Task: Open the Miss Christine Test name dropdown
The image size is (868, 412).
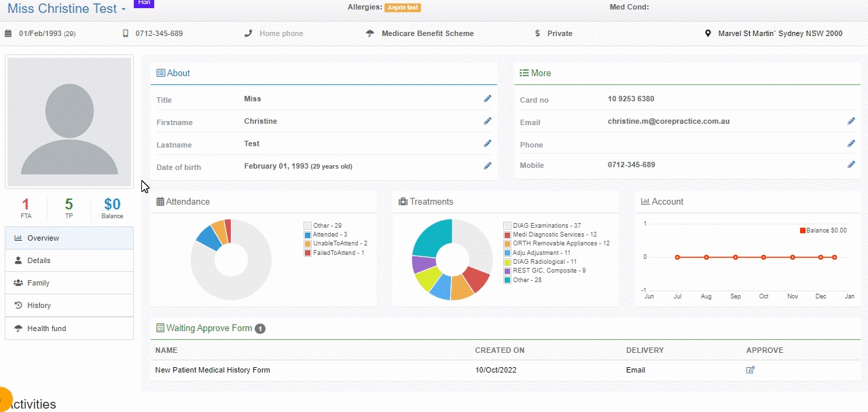Action: tap(67, 9)
